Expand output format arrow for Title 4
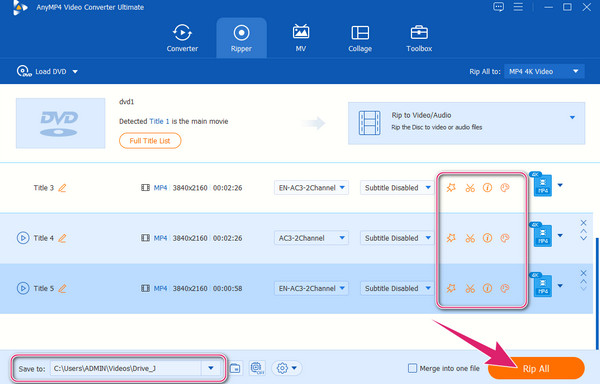This screenshot has width=600, height=384. [x=560, y=235]
